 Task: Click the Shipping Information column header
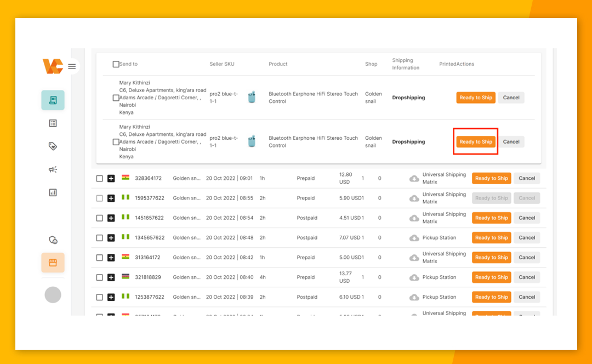coord(406,64)
